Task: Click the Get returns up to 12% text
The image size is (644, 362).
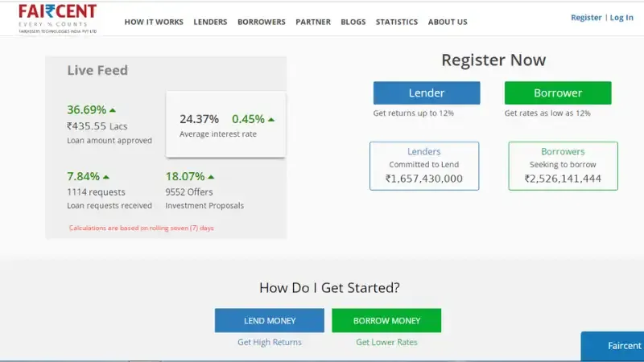Action: (x=414, y=113)
